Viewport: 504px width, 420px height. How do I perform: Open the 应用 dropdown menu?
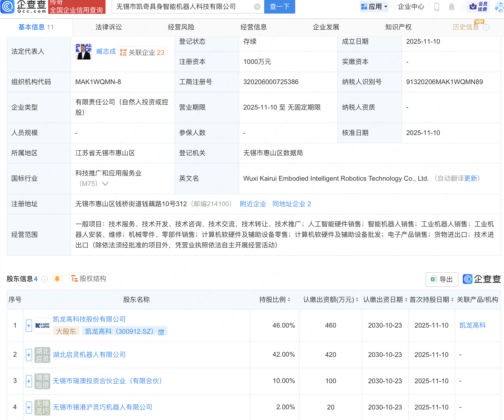(x=374, y=7)
